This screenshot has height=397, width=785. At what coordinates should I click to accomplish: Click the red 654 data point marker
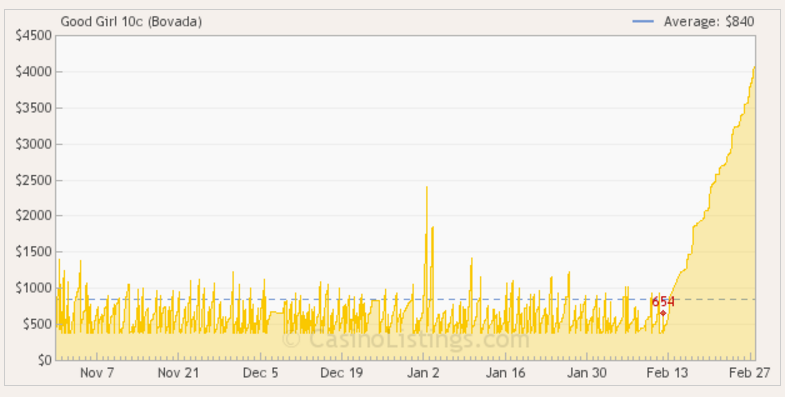(x=663, y=313)
